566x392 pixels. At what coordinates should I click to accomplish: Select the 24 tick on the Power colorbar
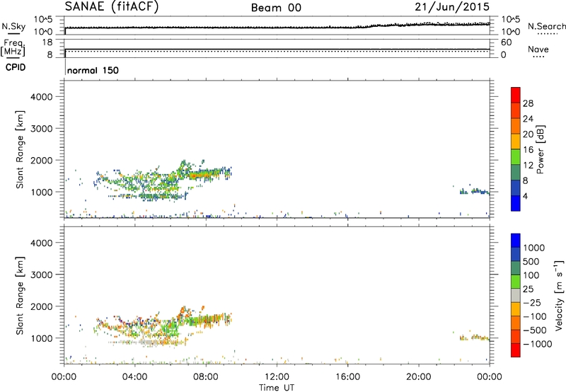528,119
